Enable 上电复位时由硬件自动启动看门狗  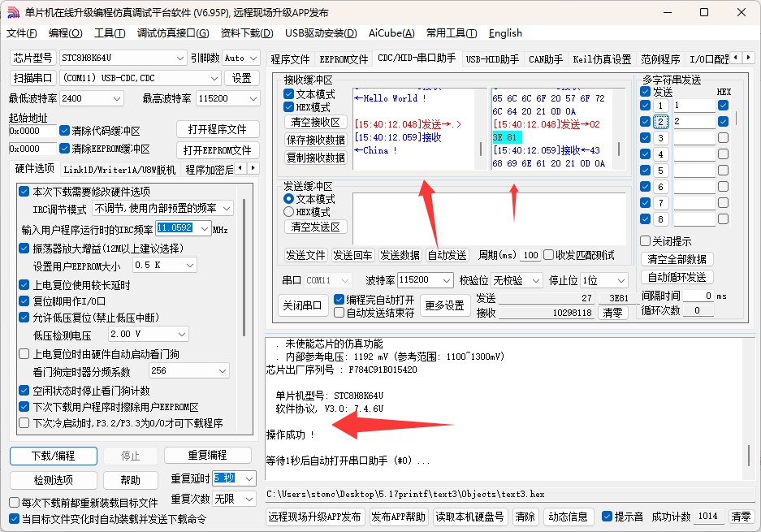click(x=24, y=354)
